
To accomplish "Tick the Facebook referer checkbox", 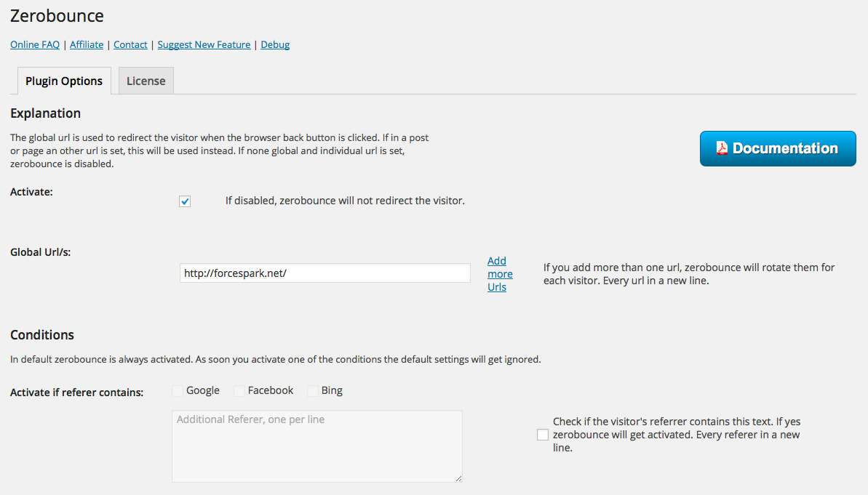I will click(x=239, y=391).
